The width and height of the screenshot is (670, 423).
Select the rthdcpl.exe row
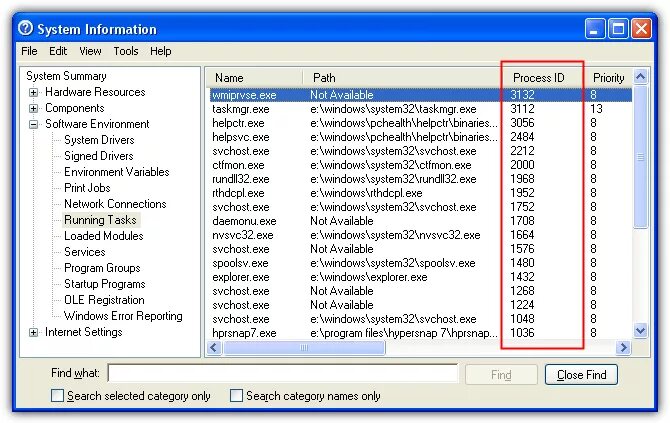(420, 193)
